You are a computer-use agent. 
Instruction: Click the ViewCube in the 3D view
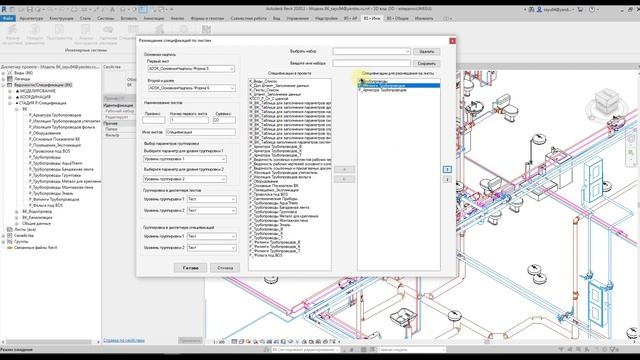(607, 102)
